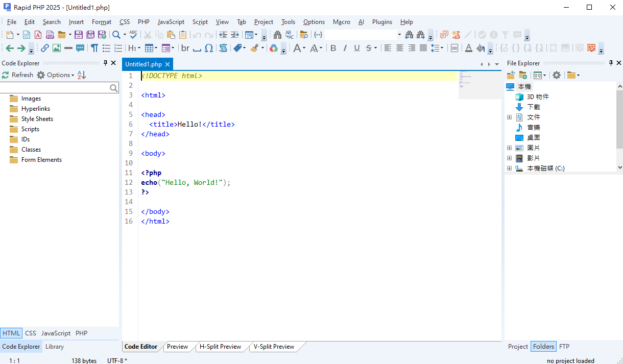623x364 pixels.
Task: Toggle italic formatting
Action: pos(345,48)
